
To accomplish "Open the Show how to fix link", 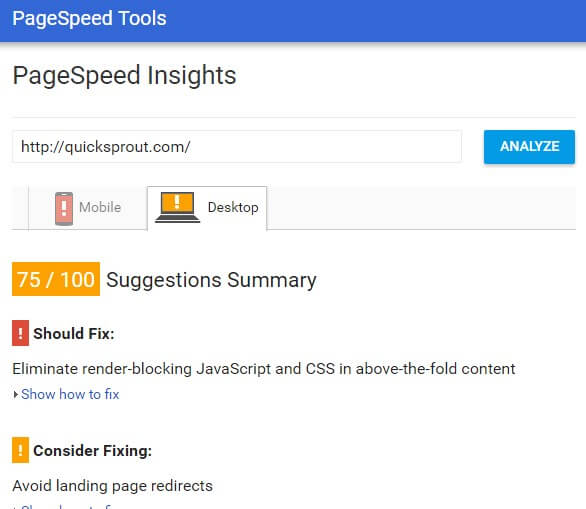I will 70,394.
